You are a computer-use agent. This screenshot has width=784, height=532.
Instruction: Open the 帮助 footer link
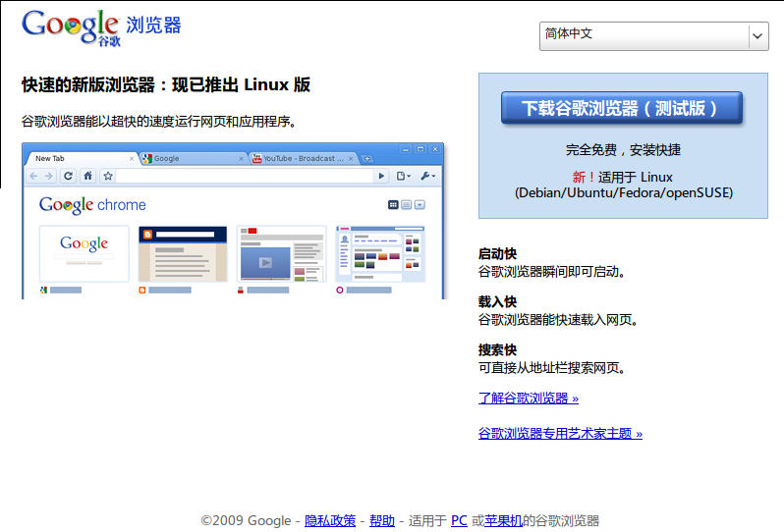pos(382,520)
